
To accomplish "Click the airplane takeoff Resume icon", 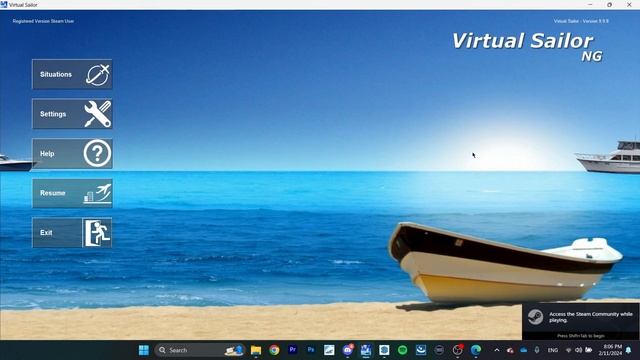I will [x=97, y=193].
